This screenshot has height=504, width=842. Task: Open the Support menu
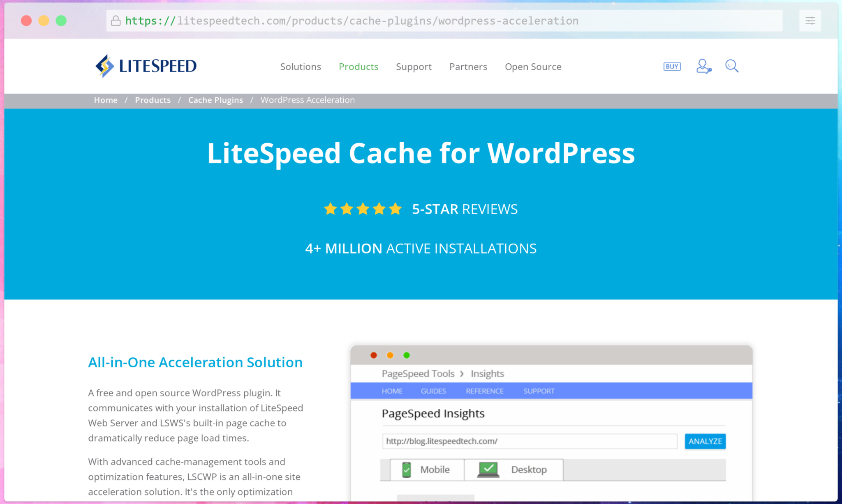click(x=414, y=67)
